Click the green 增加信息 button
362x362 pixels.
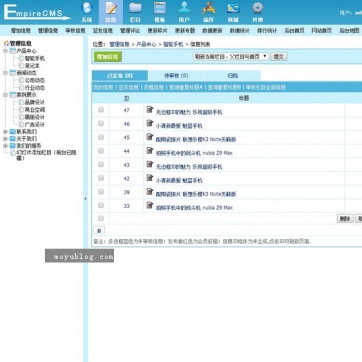108,57
